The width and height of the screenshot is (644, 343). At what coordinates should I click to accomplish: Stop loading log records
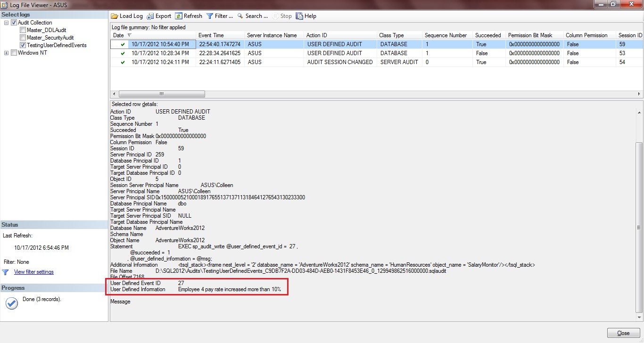tap(281, 16)
